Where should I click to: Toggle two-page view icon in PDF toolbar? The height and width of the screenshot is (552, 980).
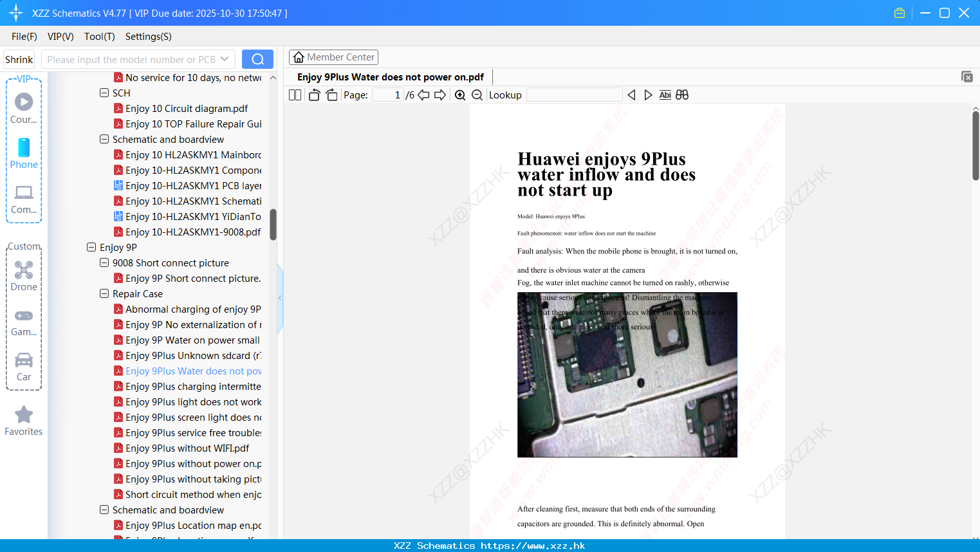[x=295, y=95]
